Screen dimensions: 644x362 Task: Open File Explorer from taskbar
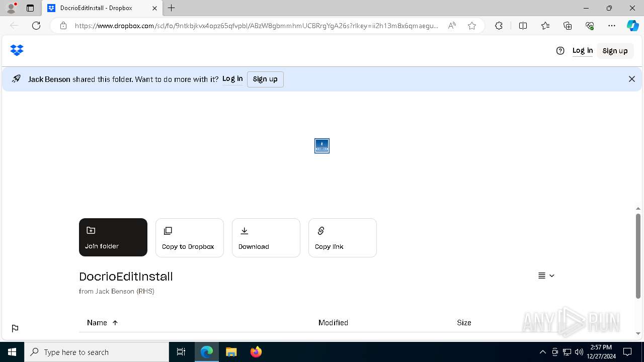pos(231,352)
